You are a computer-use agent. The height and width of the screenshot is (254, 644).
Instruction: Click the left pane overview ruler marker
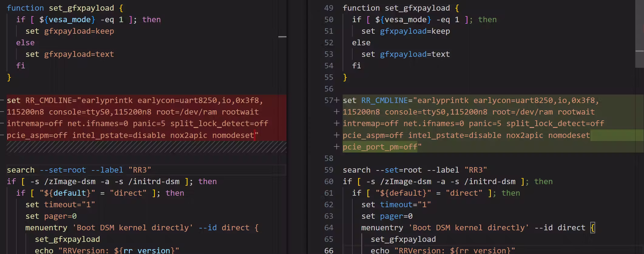tap(282, 37)
